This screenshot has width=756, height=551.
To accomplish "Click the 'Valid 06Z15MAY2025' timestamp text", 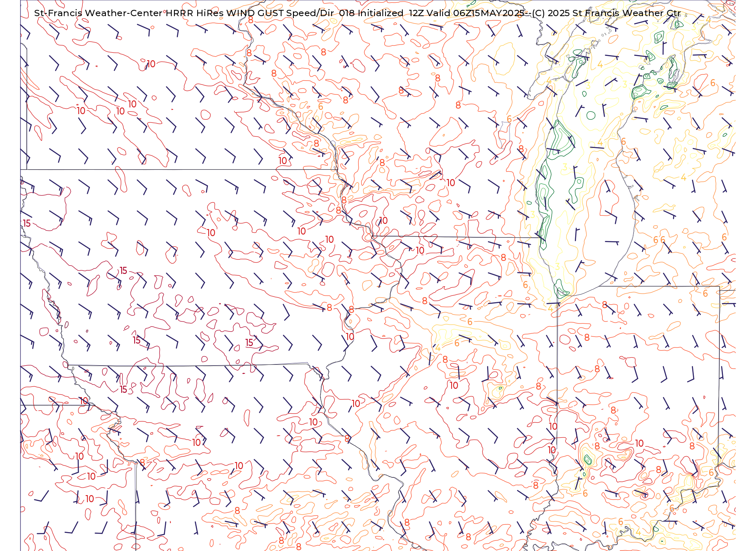I will coord(475,13).
